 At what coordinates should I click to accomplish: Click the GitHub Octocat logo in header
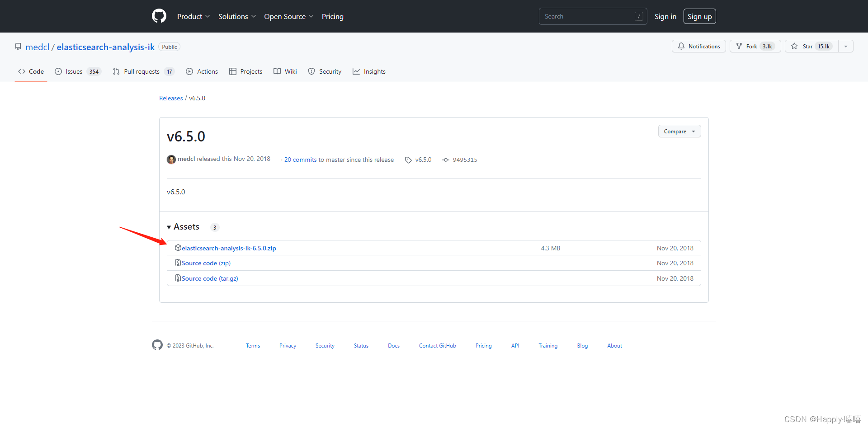(x=159, y=16)
